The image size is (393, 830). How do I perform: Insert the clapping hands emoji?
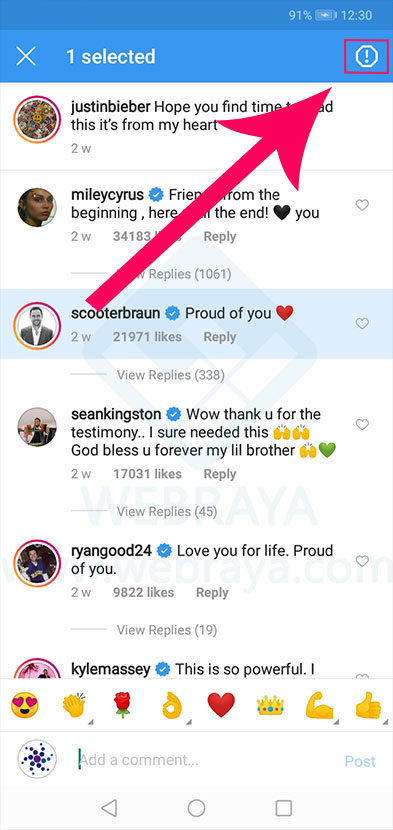coord(74,706)
